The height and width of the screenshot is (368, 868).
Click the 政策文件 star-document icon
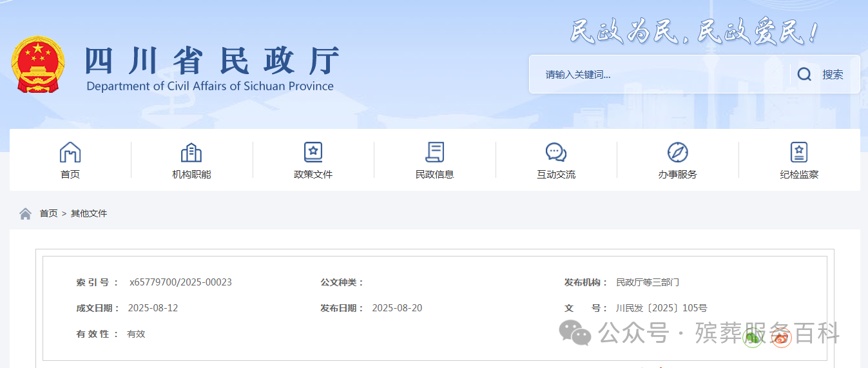click(313, 153)
